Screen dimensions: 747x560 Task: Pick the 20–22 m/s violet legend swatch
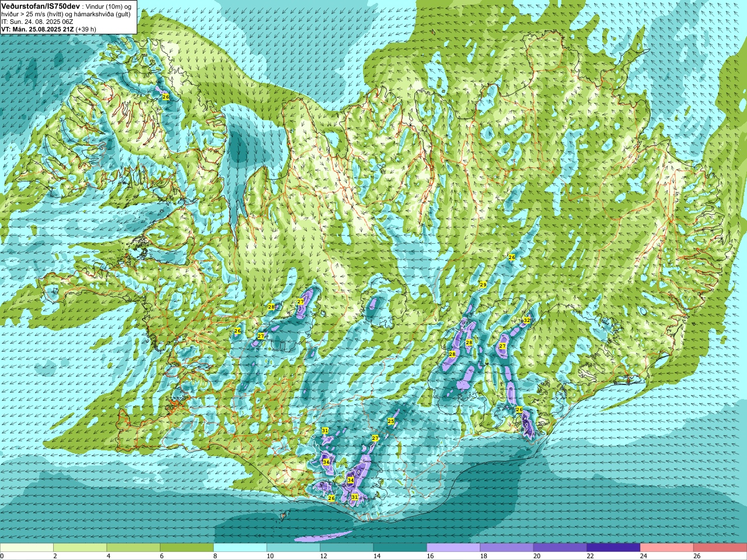560,548
